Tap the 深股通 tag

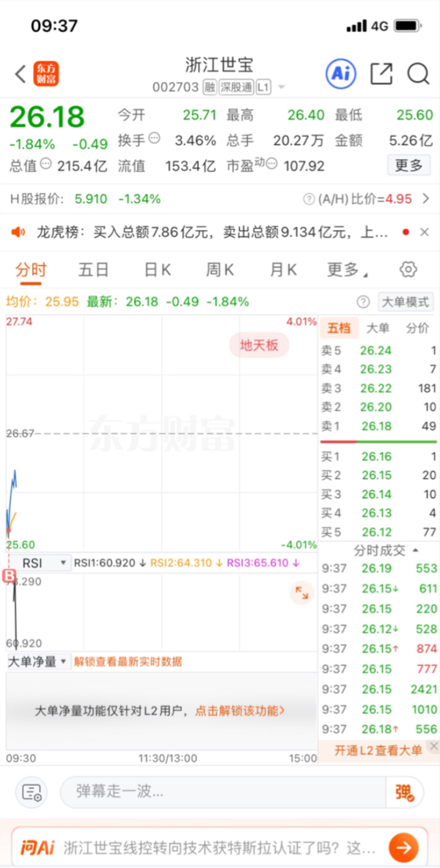pos(236,88)
